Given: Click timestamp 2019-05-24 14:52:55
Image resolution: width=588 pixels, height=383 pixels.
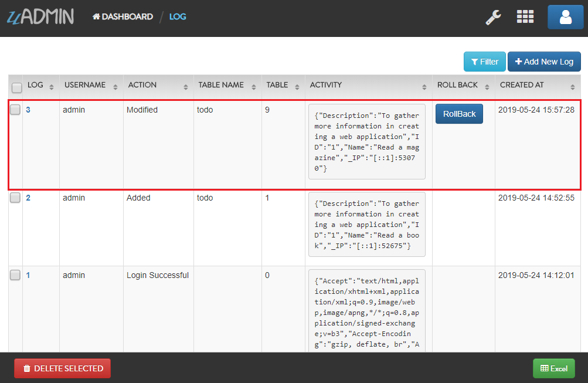Looking at the screenshot, I should coord(536,198).
